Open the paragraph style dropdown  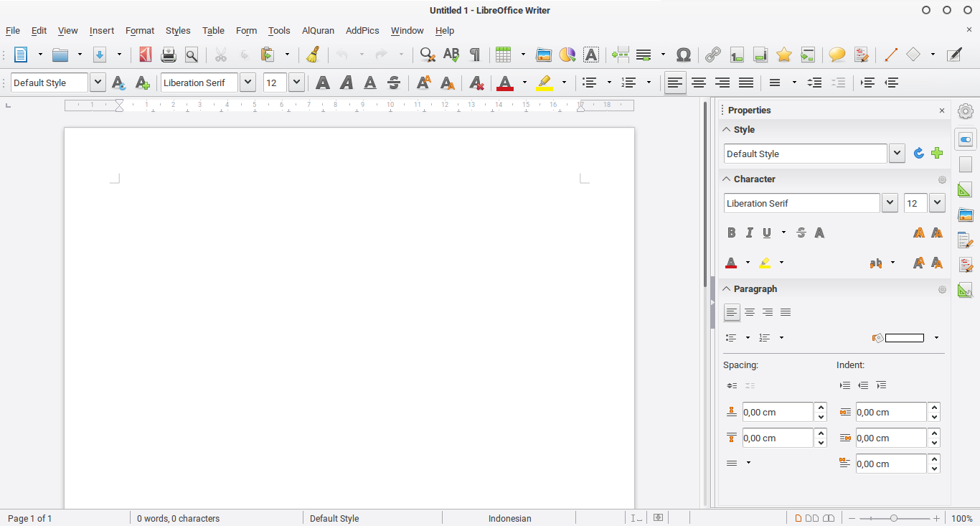97,82
